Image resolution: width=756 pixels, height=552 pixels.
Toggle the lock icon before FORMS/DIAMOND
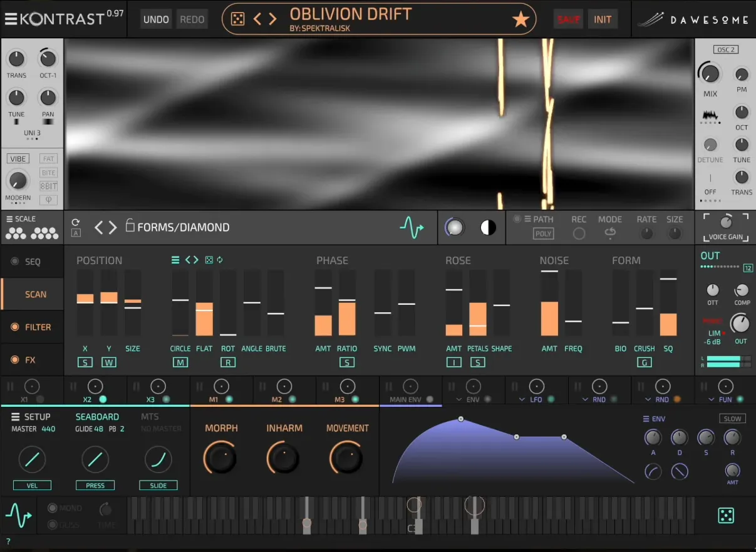pyautogui.click(x=130, y=225)
